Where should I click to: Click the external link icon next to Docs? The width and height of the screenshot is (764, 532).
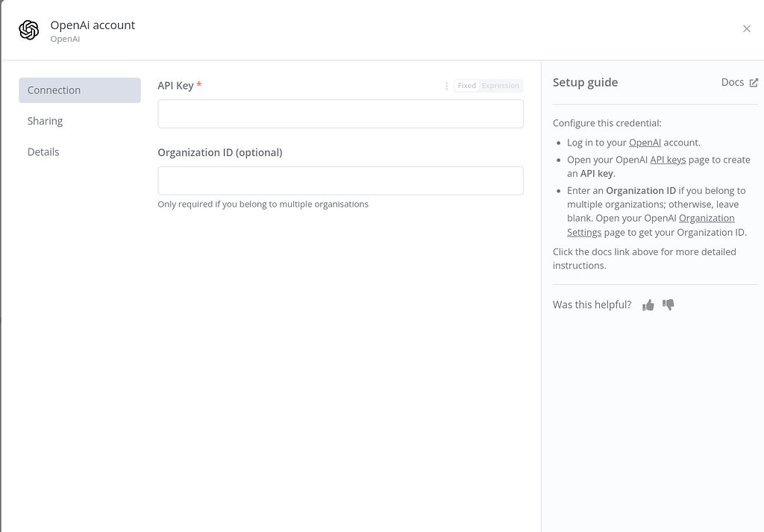coord(754,82)
